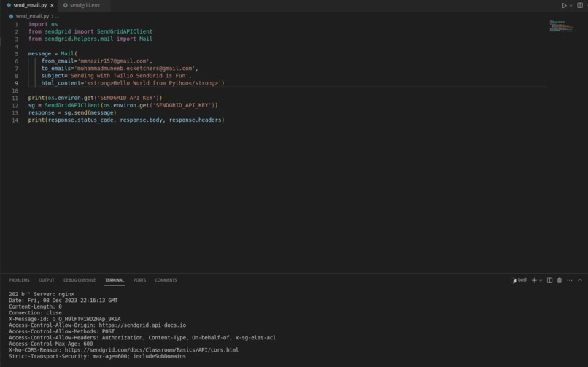Select the send_email.py editor tab
Image resolution: width=588 pixels, height=367 pixels.
[30, 5]
